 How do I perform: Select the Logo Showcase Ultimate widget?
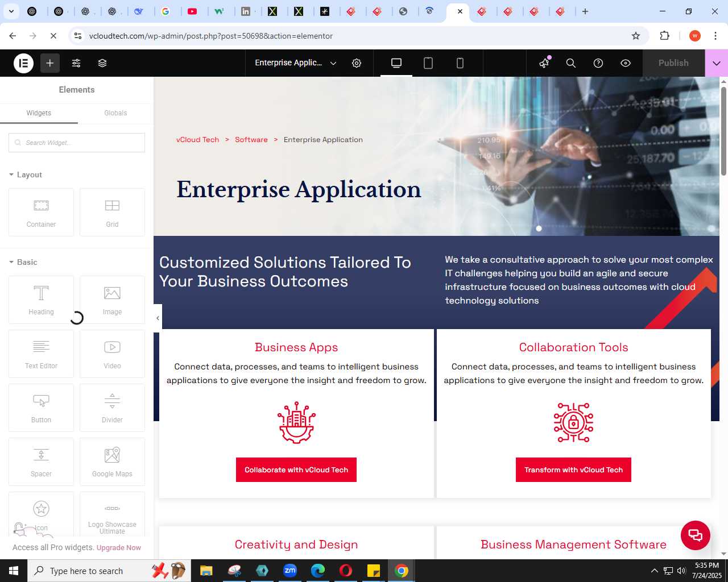coord(112,514)
